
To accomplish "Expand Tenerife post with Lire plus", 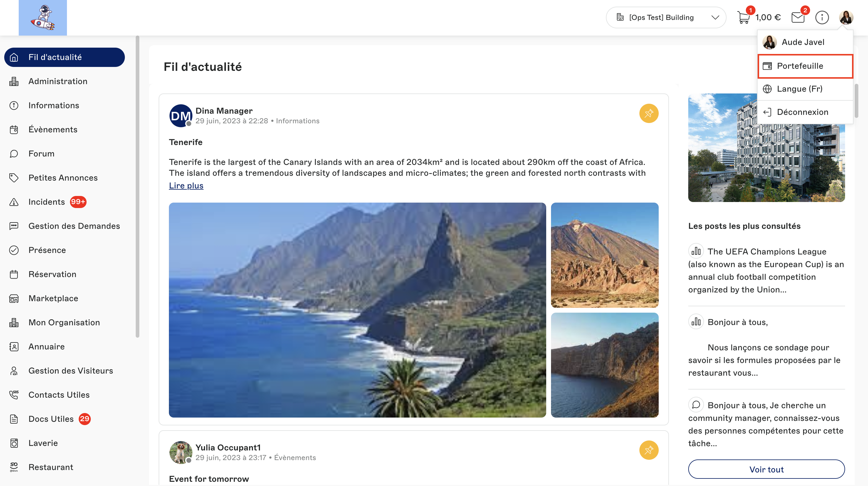I will 186,186.
